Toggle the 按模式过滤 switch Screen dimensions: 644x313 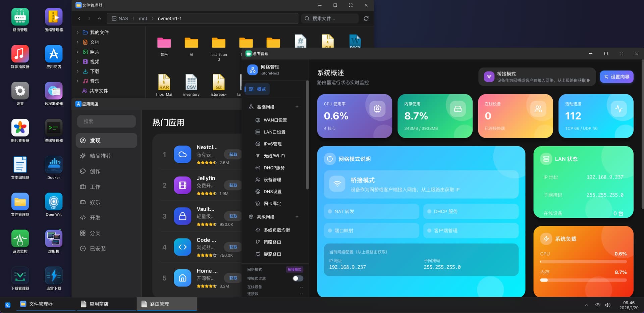pyautogui.click(x=298, y=278)
